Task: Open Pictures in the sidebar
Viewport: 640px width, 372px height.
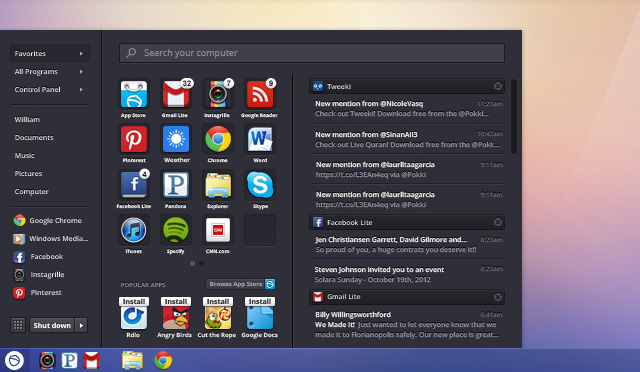Action: [28, 174]
